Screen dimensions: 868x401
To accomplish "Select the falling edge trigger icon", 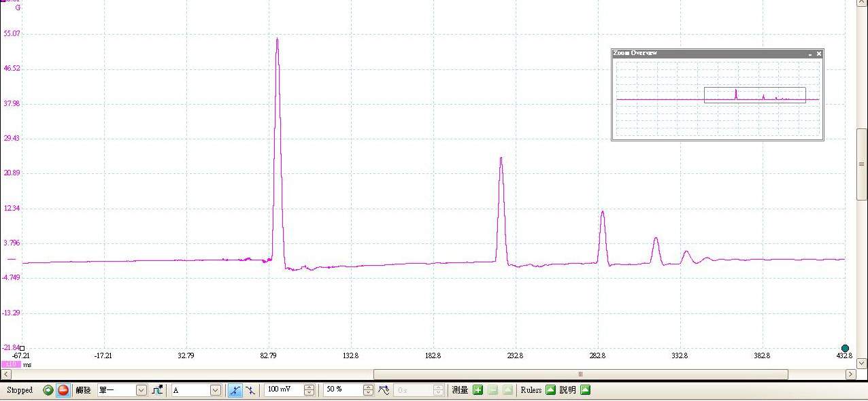I will 250,390.
